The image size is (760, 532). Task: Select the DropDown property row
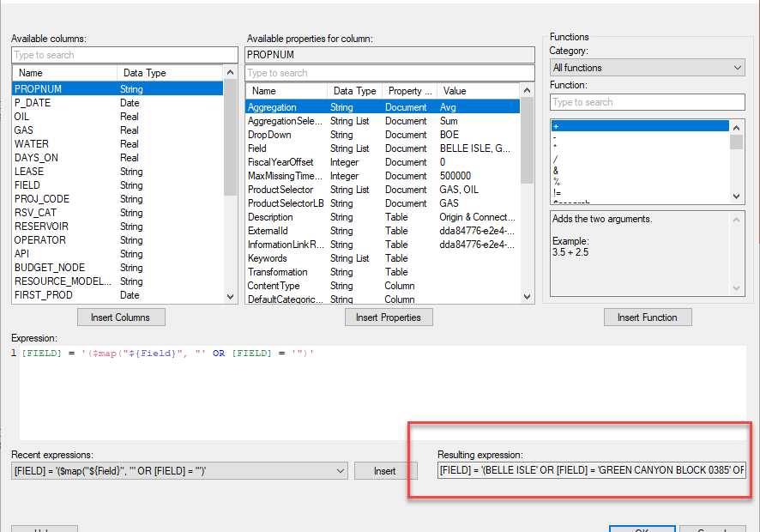[x=383, y=135]
